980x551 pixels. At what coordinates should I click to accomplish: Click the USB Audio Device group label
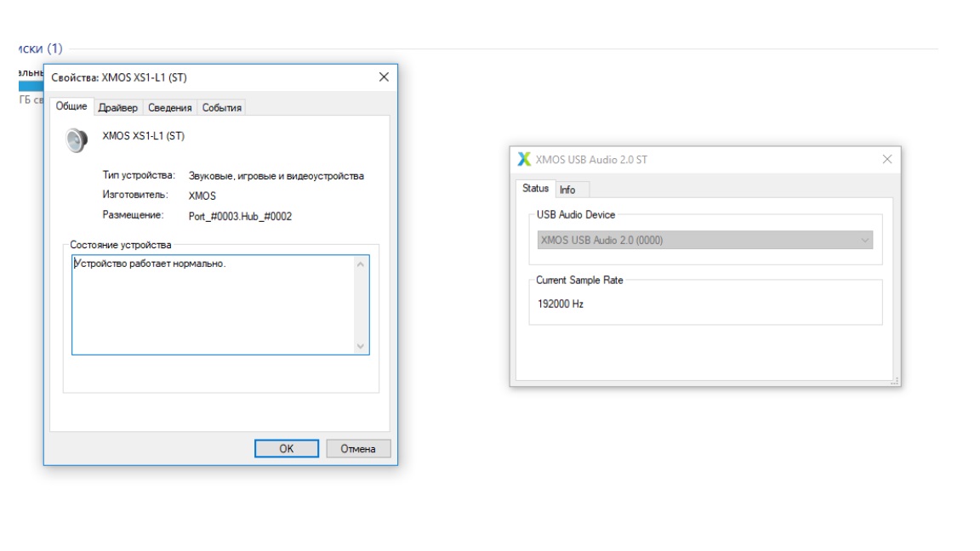pyautogui.click(x=576, y=215)
